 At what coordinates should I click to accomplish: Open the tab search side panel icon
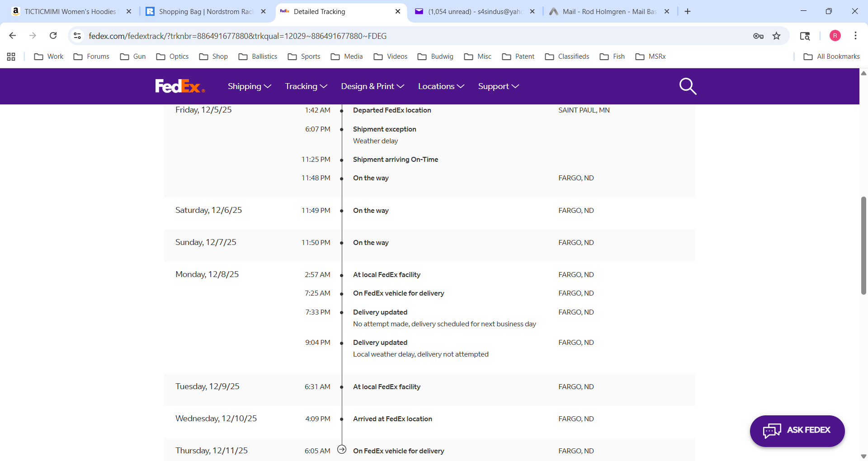(805, 36)
